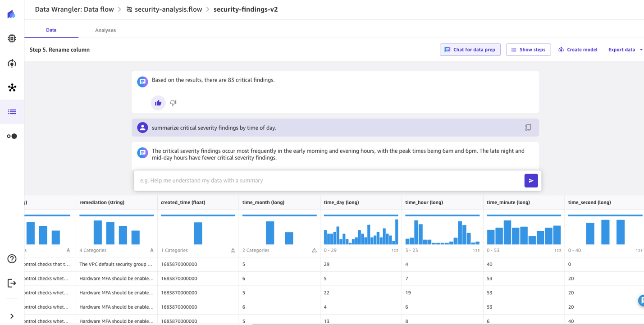
Task: Click the '0 - 53' range label
Action: (493, 250)
